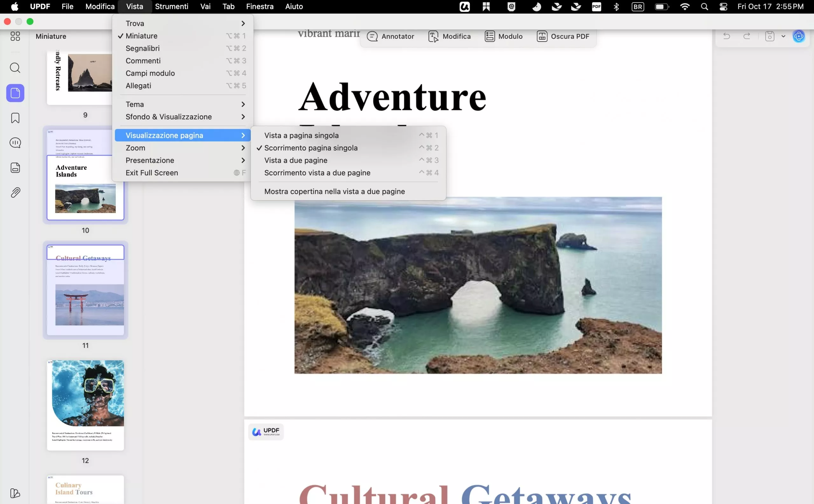
Task: Open the thumbnail grid view icon
Action: (x=15, y=36)
